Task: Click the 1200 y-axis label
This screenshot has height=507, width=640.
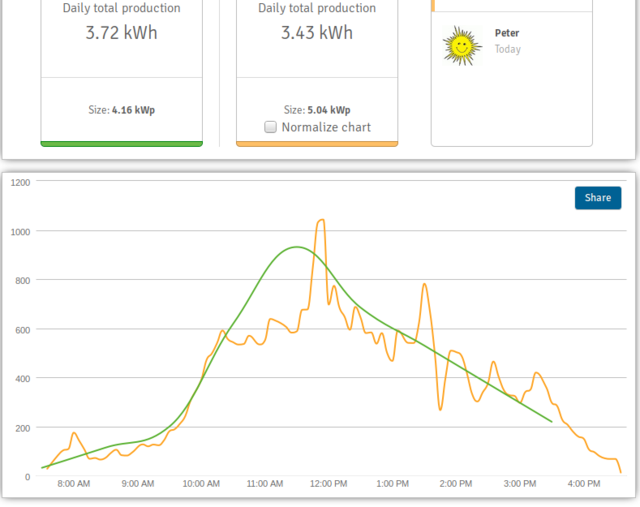Action: point(20,183)
